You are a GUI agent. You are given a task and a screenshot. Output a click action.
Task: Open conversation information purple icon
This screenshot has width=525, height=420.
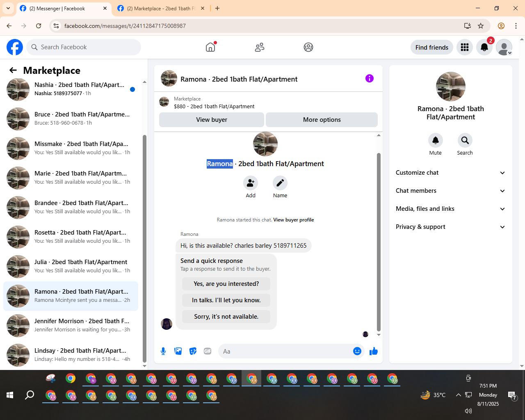point(370,78)
